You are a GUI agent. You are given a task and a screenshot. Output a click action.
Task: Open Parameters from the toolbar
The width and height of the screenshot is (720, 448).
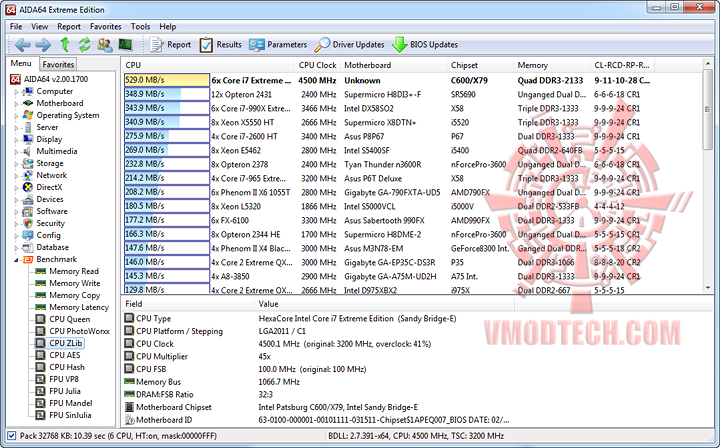(x=278, y=45)
